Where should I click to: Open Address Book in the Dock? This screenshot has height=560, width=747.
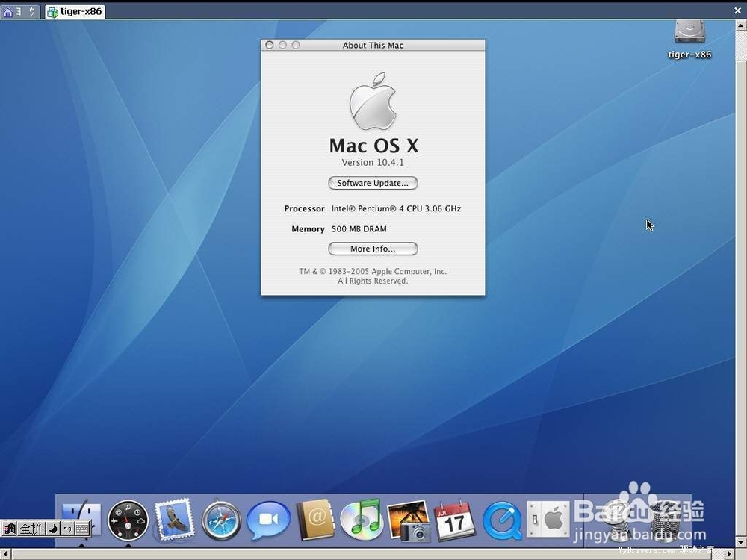click(315, 520)
